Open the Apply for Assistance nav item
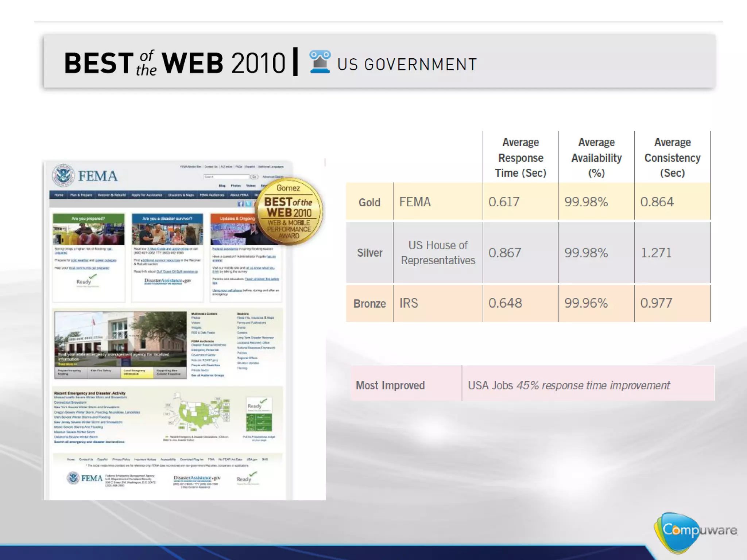The image size is (747, 560). [147, 195]
